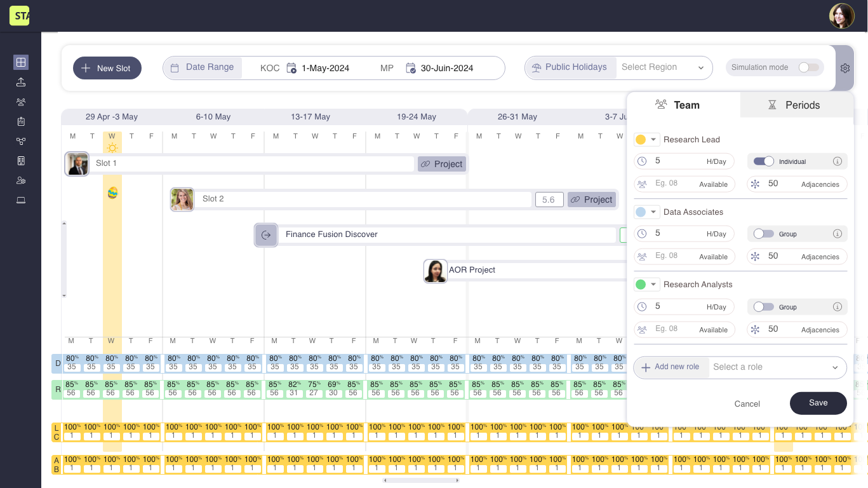Switch Research Lead from Individual mode
The height and width of the screenshot is (488, 868).
pyautogui.click(x=763, y=161)
